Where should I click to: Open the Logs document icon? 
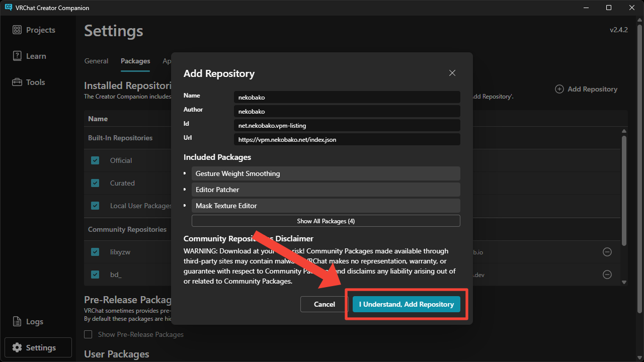coord(17,322)
